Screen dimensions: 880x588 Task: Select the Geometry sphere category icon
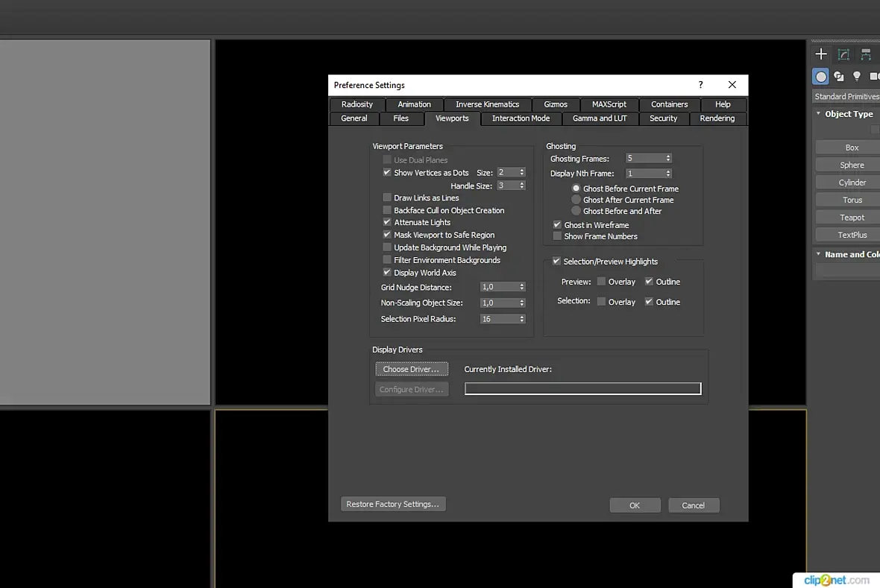(x=820, y=76)
